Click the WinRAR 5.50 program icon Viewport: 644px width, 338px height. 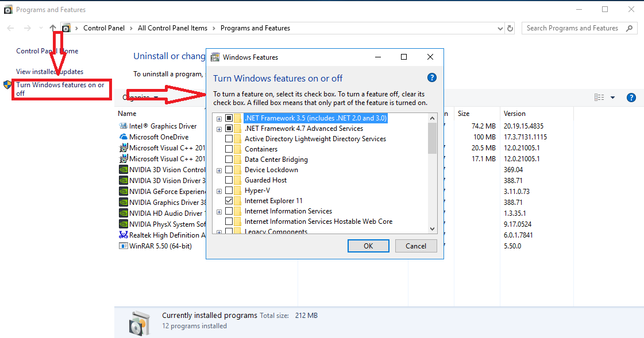123,246
